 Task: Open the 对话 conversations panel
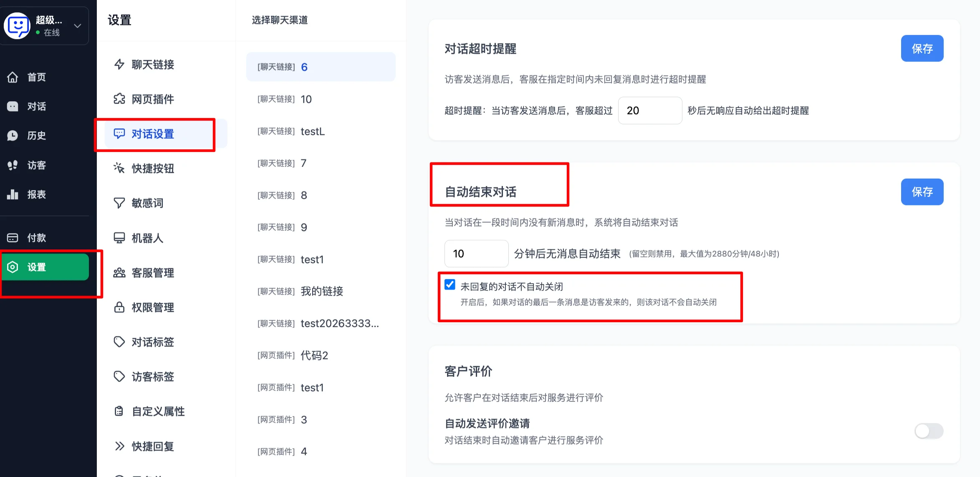(36, 106)
